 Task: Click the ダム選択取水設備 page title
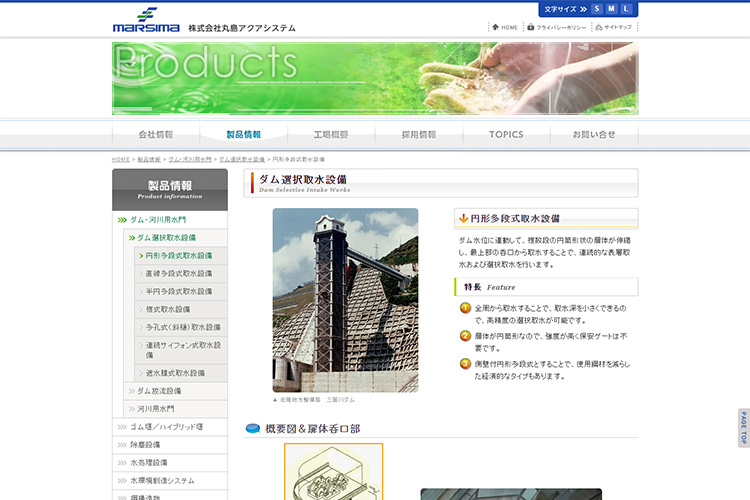pos(303,179)
